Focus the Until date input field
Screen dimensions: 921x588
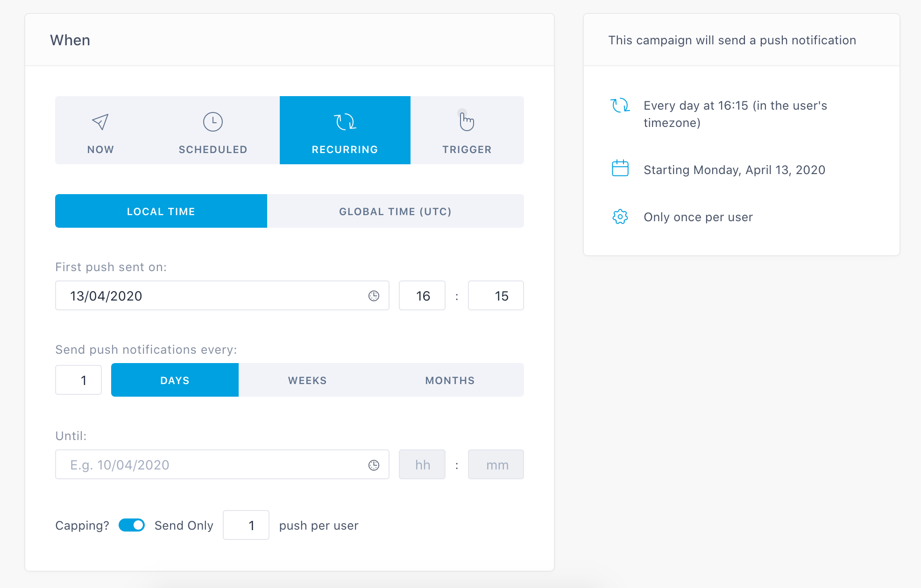click(210, 465)
